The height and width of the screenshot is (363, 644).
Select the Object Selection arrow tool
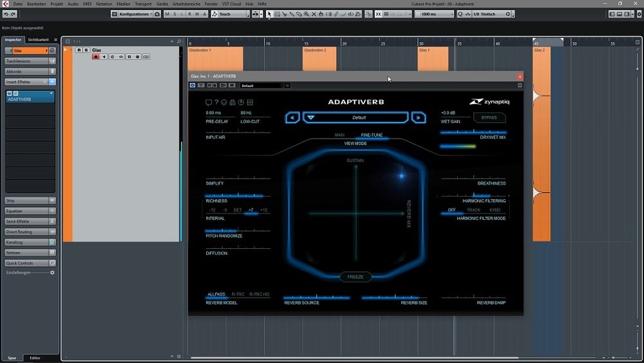click(269, 14)
